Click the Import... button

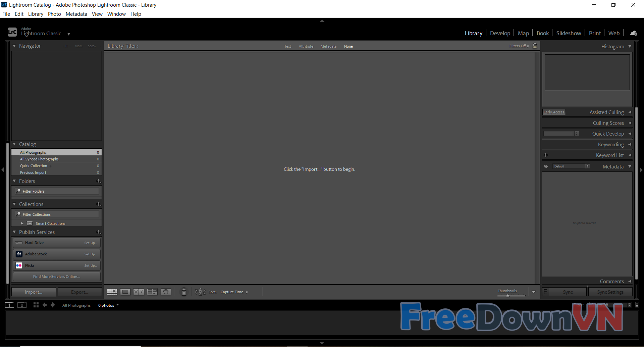(x=34, y=292)
